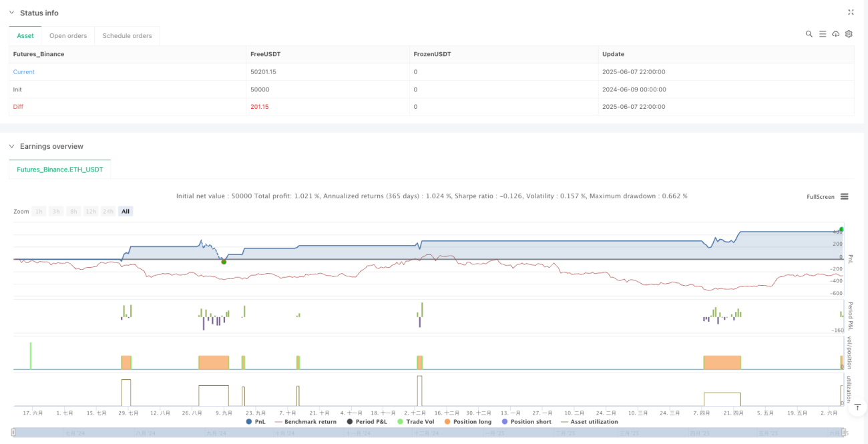Switch to the Open orders tab
Screen dimensions: 868x444
68,35
